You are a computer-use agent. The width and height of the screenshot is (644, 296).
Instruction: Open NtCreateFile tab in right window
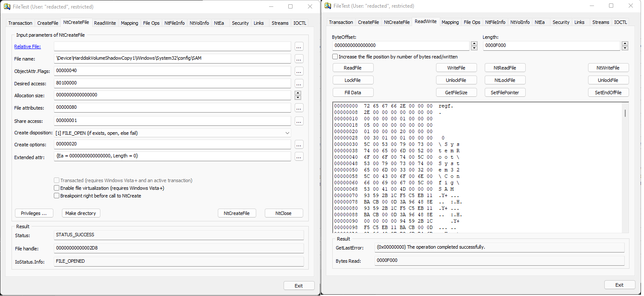(x=397, y=22)
